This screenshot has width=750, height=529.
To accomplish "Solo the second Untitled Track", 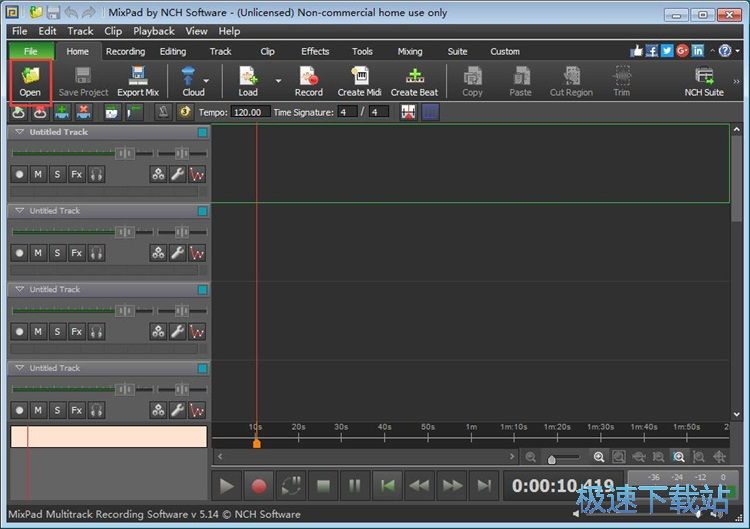I will 57,253.
